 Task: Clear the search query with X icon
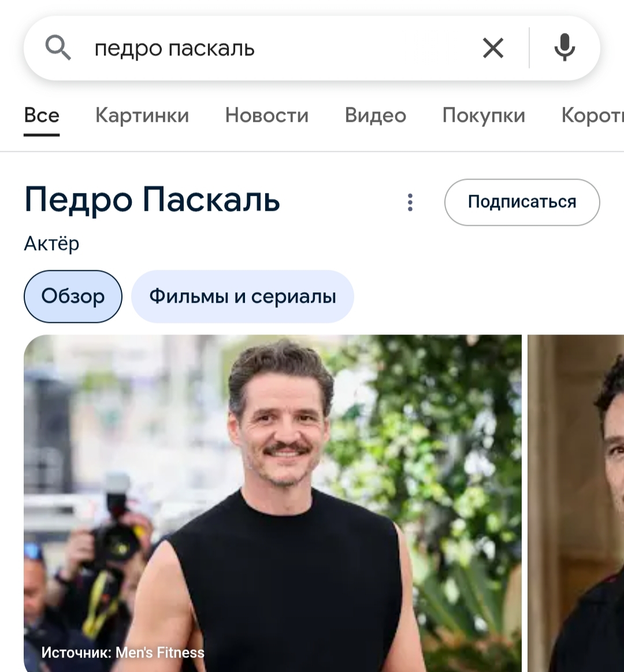pos(493,47)
